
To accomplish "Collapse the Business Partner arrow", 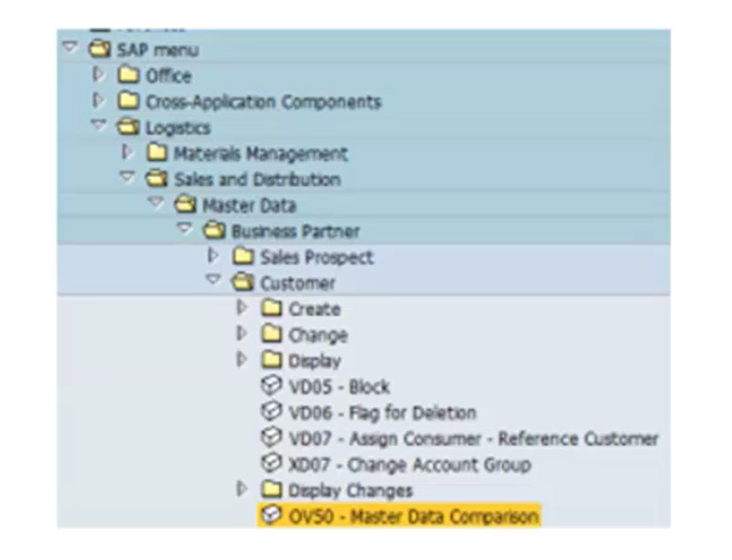I will (185, 228).
